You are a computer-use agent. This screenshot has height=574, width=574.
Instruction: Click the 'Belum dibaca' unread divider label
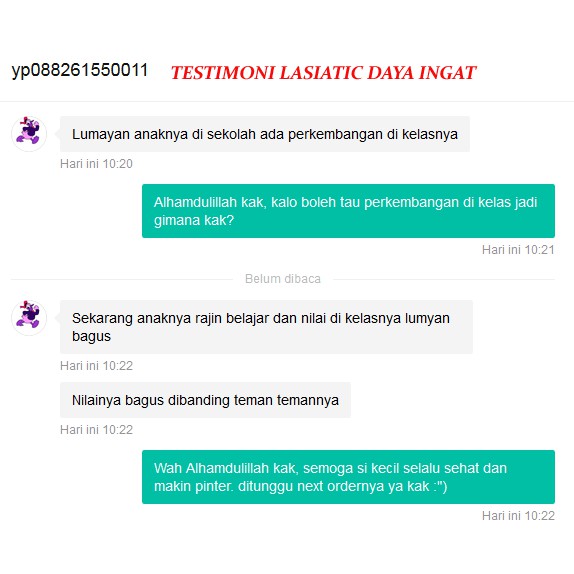(x=283, y=279)
